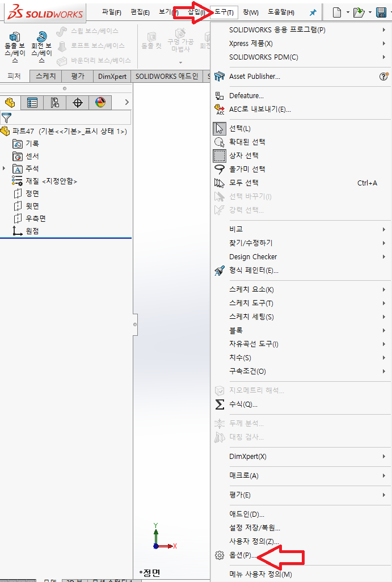
Task: Click the Revolved Boss/Base icon (회전 보스/베이스)
Action: pos(41,36)
